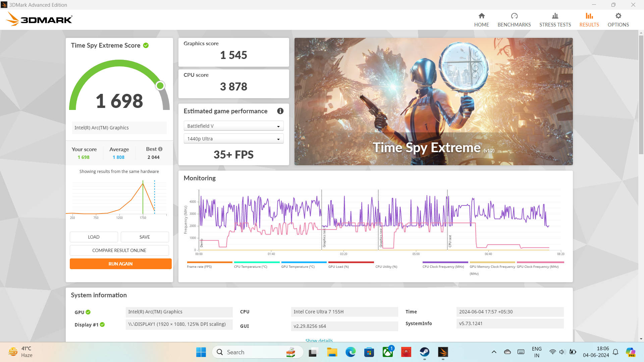Click the SAVE button

(x=145, y=237)
